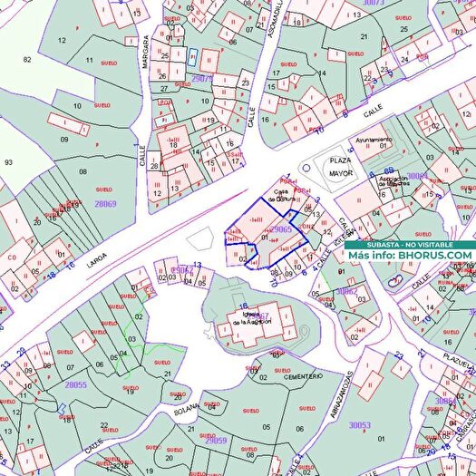Viewport: 476px width, 476px height.
Task: Click block number 28055
Action: pos(76,384)
